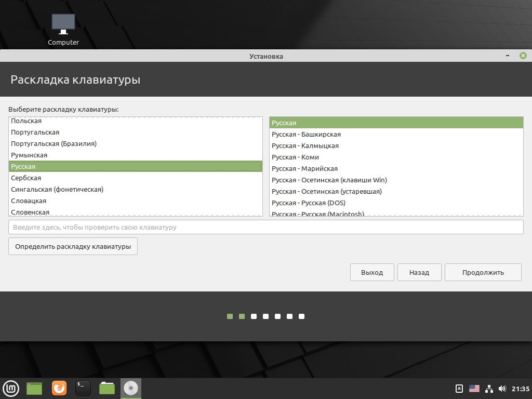The image size is (532, 399).
Task: Focus the keyboard test input field
Action: click(x=265, y=227)
